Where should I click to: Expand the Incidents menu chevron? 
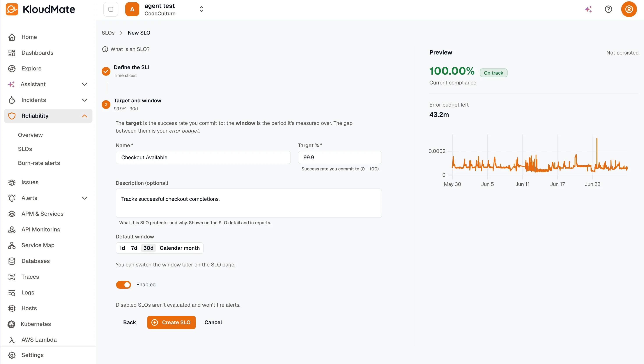point(85,100)
